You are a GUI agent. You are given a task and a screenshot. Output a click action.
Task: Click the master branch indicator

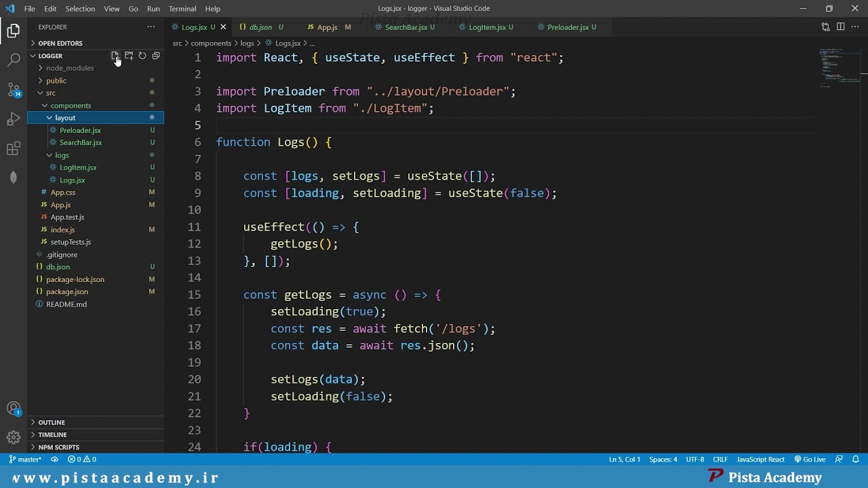point(25,460)
